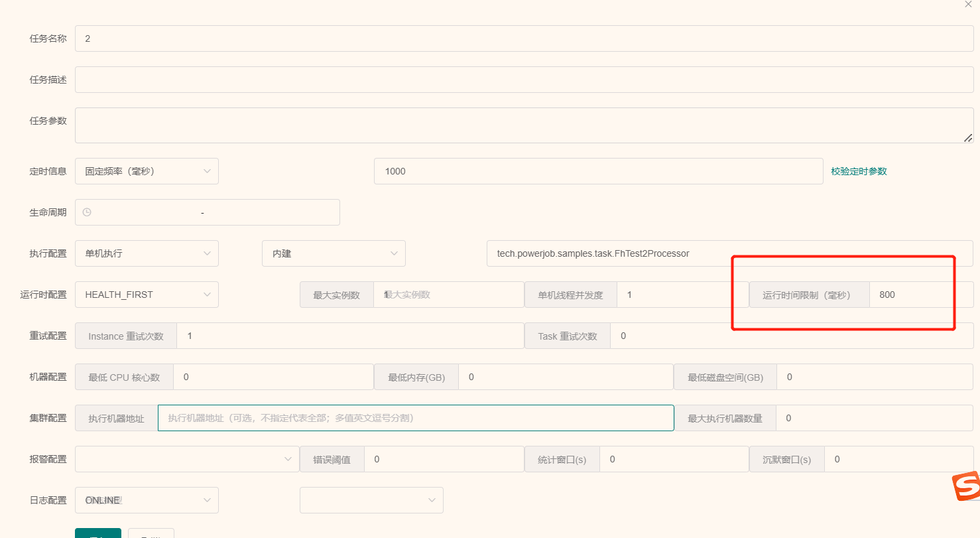Select the schedule value field showing 1000
Image resolution: width=980 pixels, height=538 pixels.
click(x=598, y=171)
